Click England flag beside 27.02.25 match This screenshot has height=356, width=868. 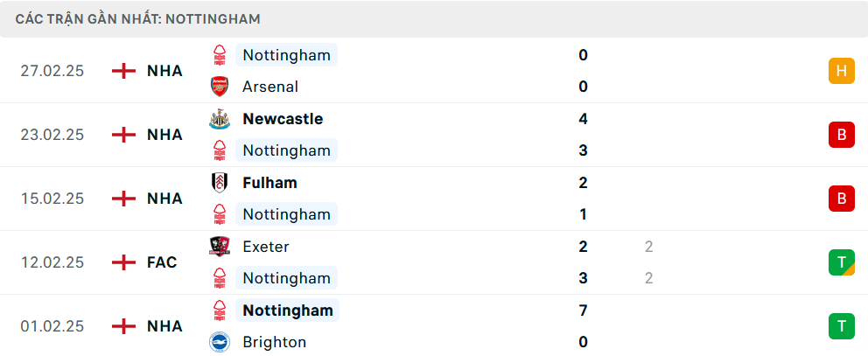(124, 71)
